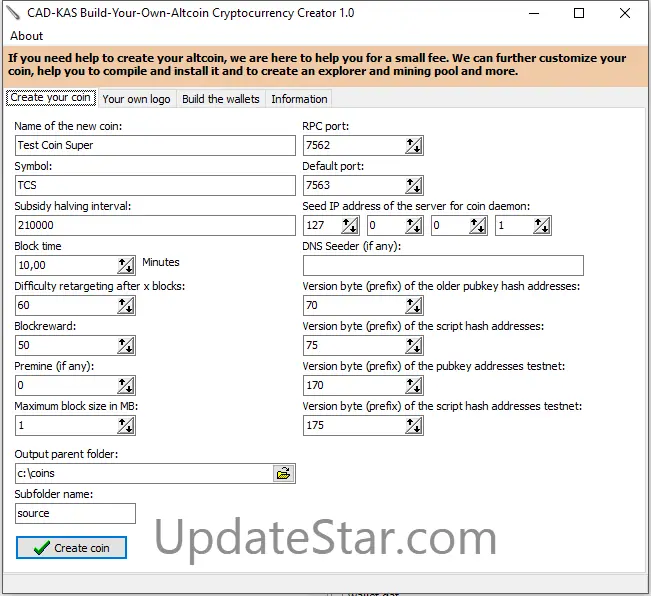Viewport: 651px width, 596px height.
Task: Adjust the Premine spinner arrows
Action: tap(126, 385)
